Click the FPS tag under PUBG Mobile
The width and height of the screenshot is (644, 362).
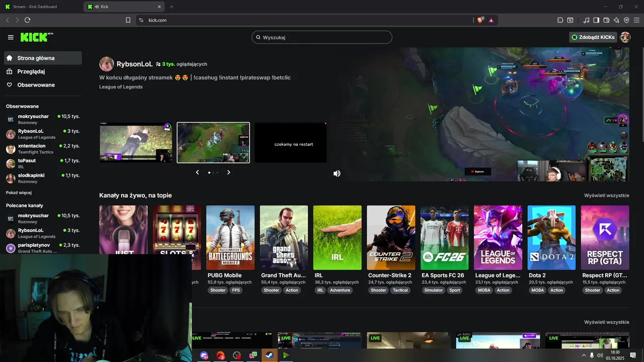point(236,290)
